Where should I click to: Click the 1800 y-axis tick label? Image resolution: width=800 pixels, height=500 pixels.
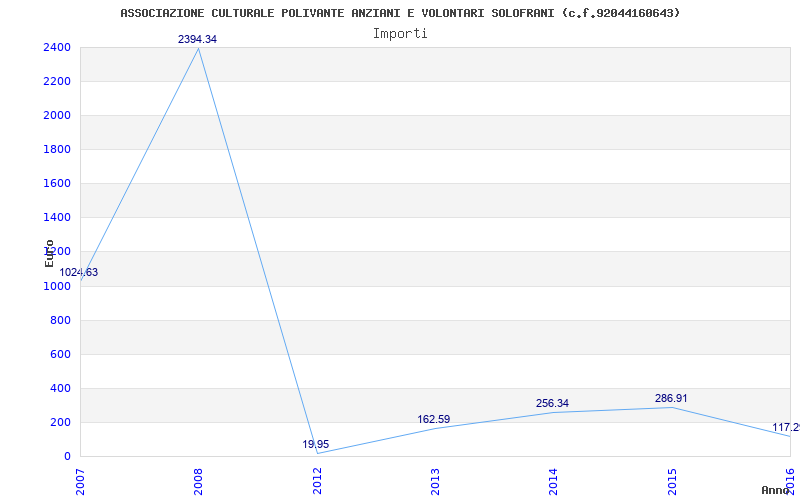point(57,149)
